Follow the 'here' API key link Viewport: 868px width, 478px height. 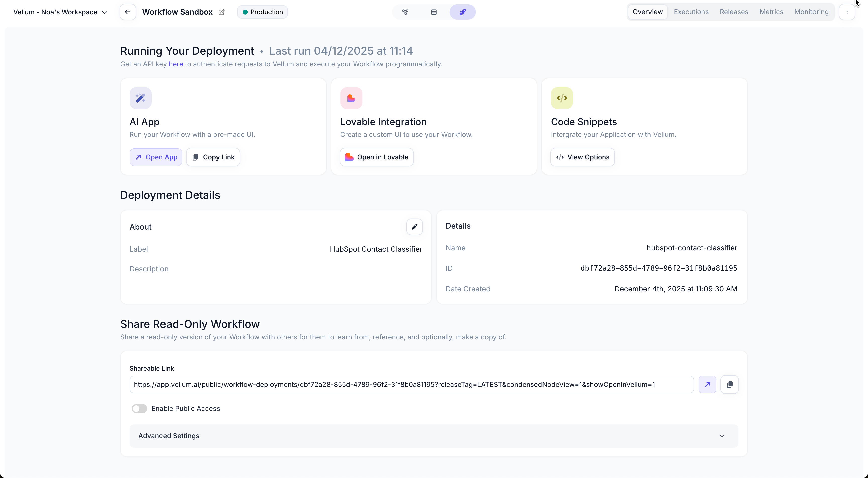click(x=176, y=64)
